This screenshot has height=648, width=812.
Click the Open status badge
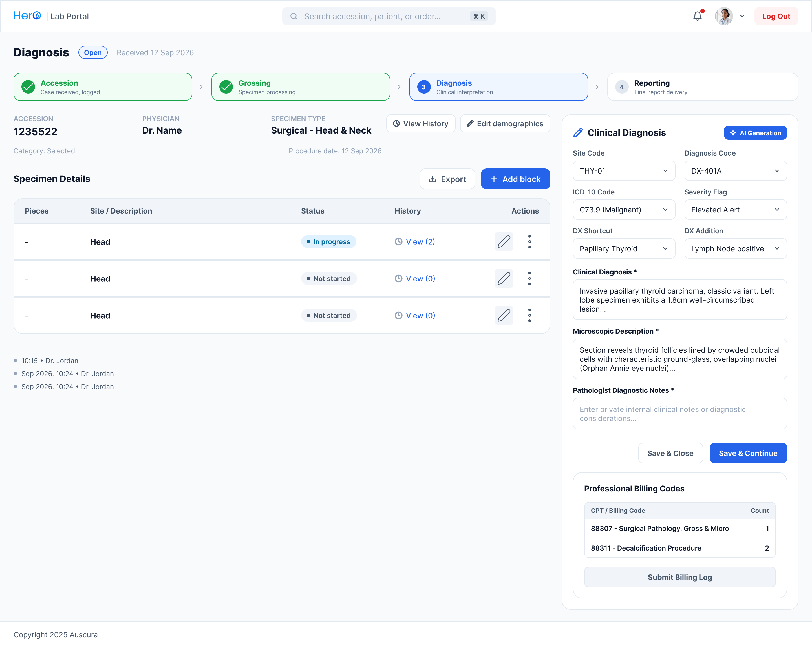(x=93, y=52)
